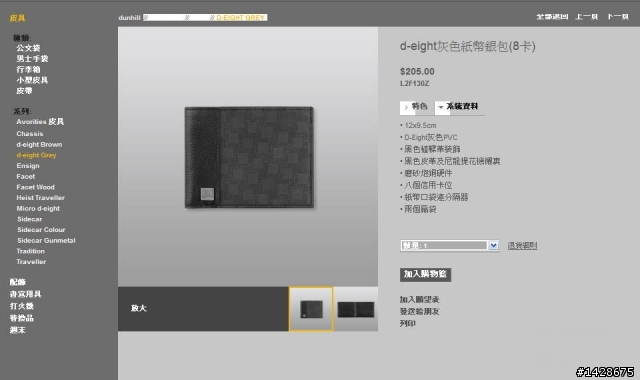Click the arrow icon beside 特色
The image size is (640, 380).
pyautogui.click(x=406, y=107)
